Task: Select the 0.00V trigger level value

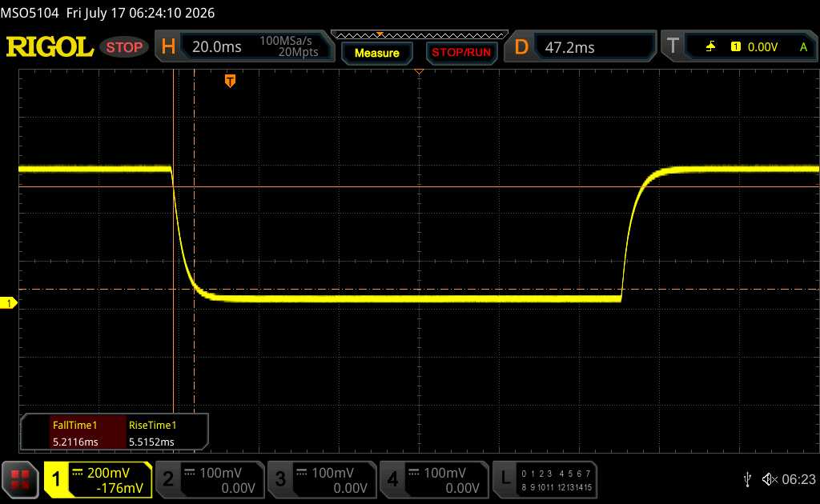Action: (x=762, y=47)
